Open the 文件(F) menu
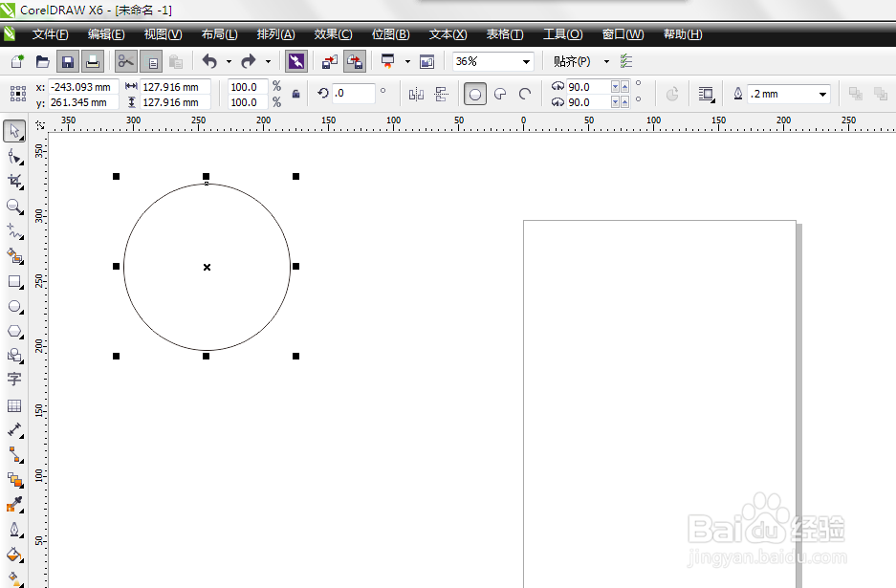The image size is (896, 588). pos(50,34)
